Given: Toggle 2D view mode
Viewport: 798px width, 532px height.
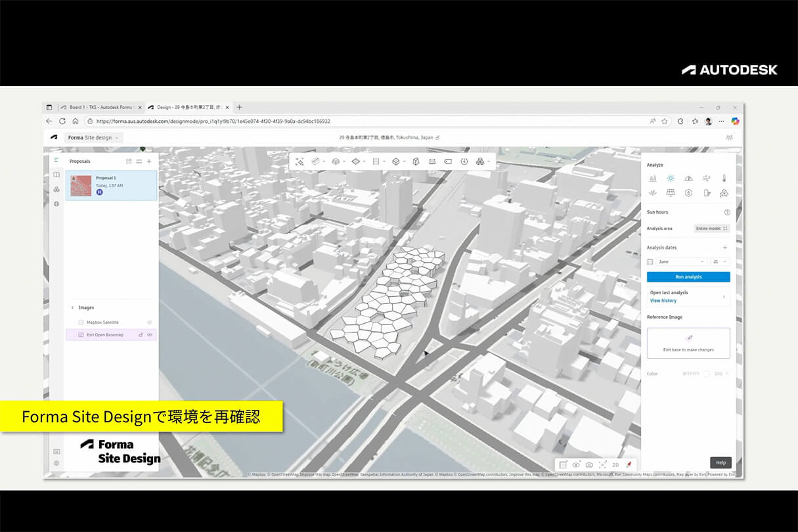Looking at the screenshot, I should 615,464.
